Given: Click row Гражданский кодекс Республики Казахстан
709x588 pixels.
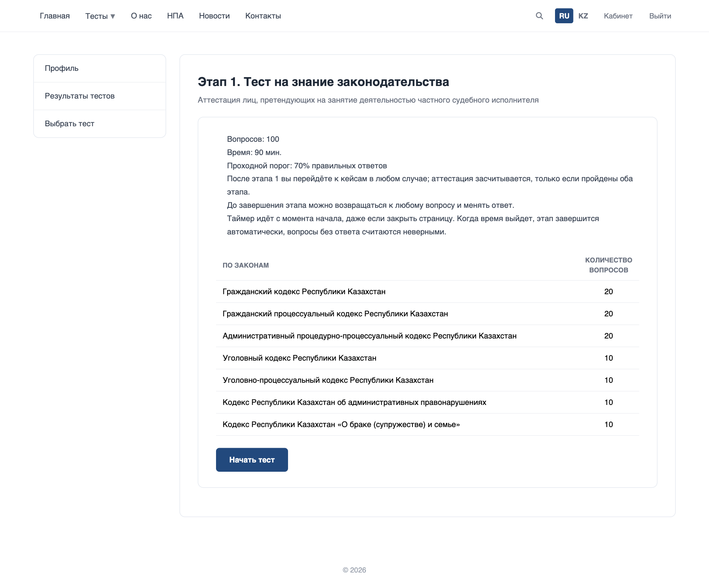Looking at the screenshot, I should [428, 292].
